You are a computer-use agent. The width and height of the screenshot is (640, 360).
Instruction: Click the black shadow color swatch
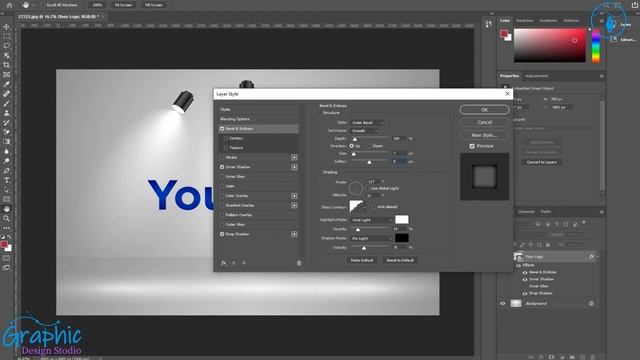click(402, 238)
